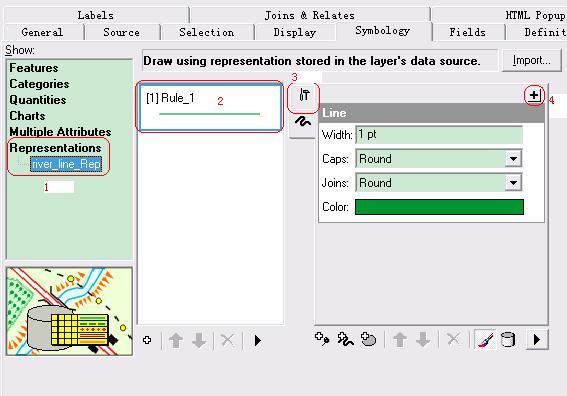Open the rule list options arrow
Image resolution: width=567 pixels, height=396 pixels.
tap(257, 340)
